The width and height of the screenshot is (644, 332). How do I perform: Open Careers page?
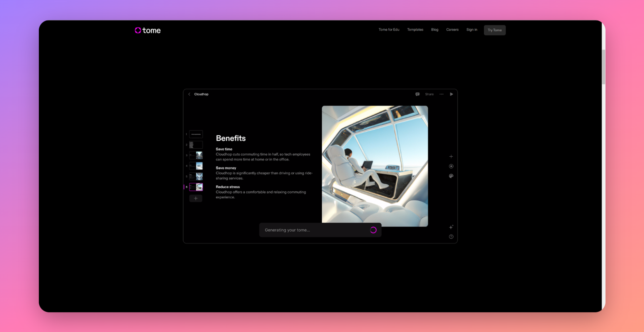click(x=452, y=30)
